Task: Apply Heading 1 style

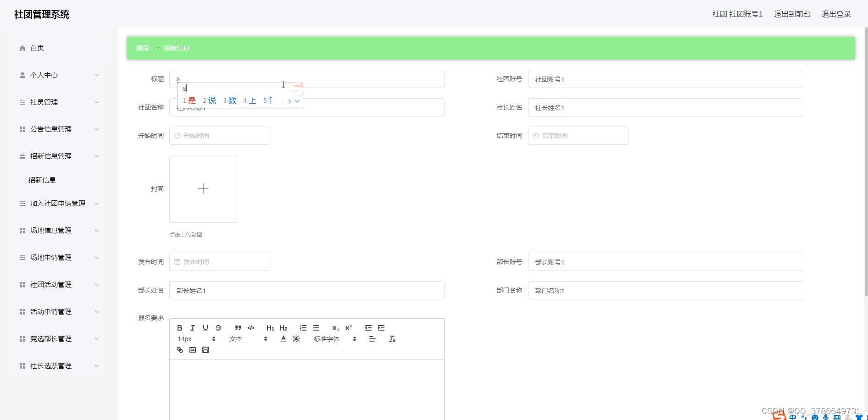Action: (270, 328)
